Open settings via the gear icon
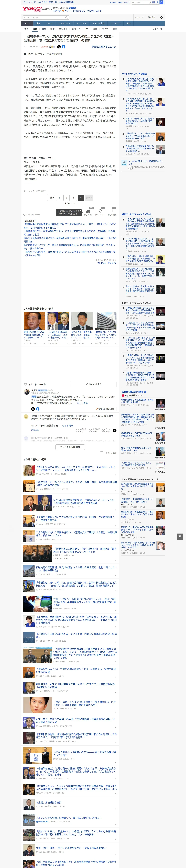The height and width of the screenshot is (868, 186). click(161, 17)
